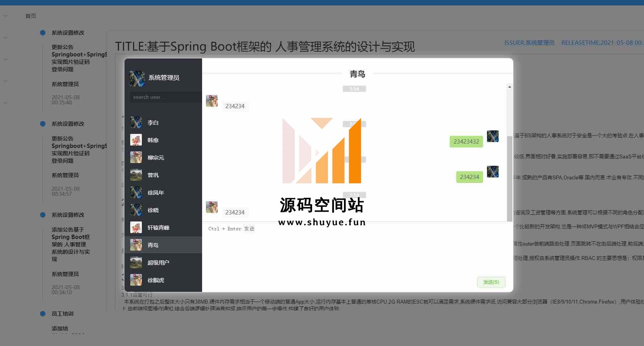
Task: Expand first sidebar chevron in background page
Action: (x=5, y=16)
